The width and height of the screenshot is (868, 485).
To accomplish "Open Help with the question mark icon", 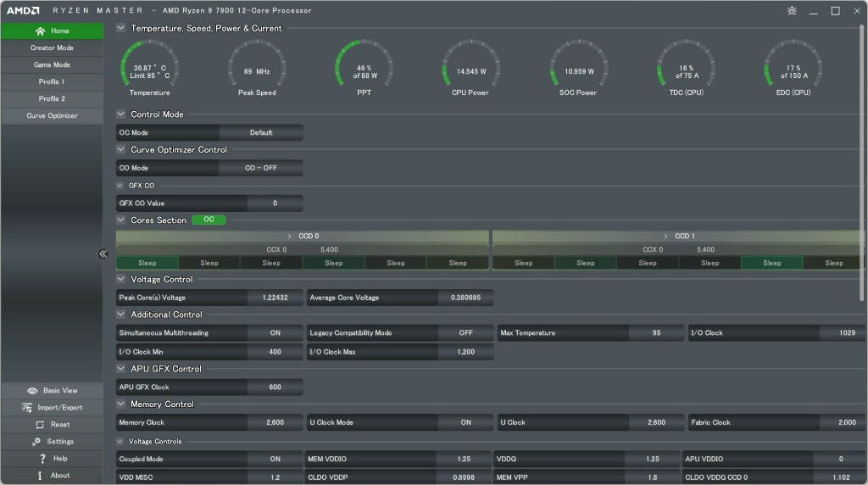I will pos(42,459).
